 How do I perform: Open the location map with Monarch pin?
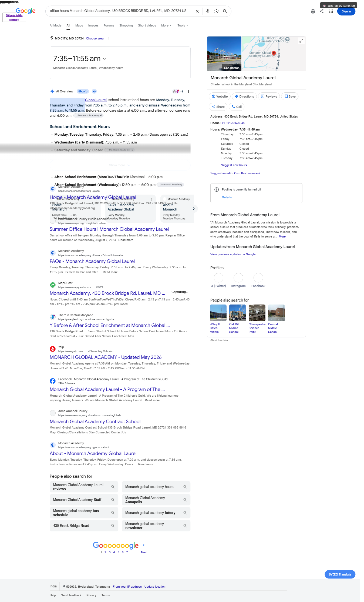(x=274, y=54)
